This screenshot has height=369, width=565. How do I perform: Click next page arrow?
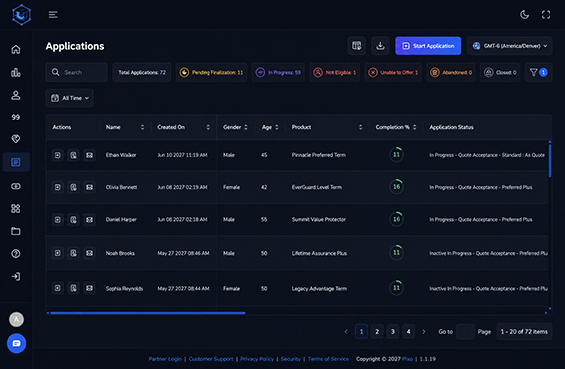(x=424, y=332)
